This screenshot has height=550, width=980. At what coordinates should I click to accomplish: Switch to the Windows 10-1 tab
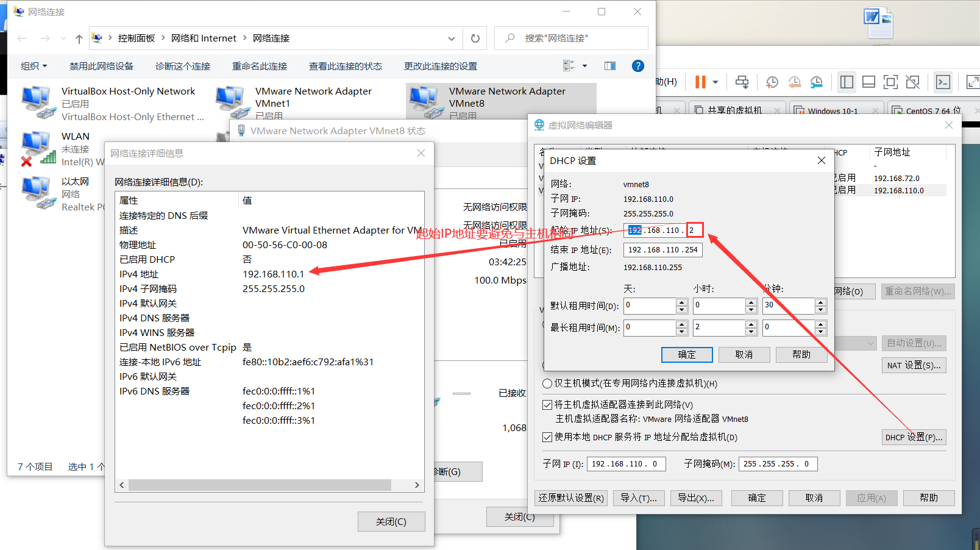pos(833,110)
